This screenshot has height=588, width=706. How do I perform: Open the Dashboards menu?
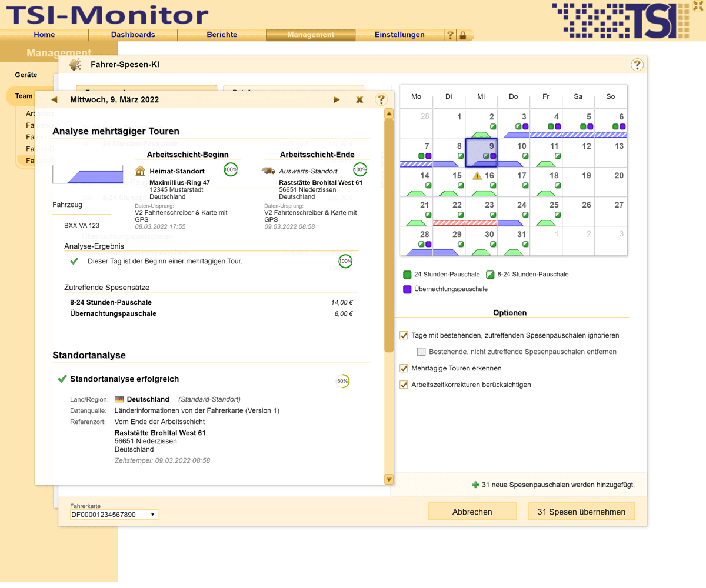133,35
